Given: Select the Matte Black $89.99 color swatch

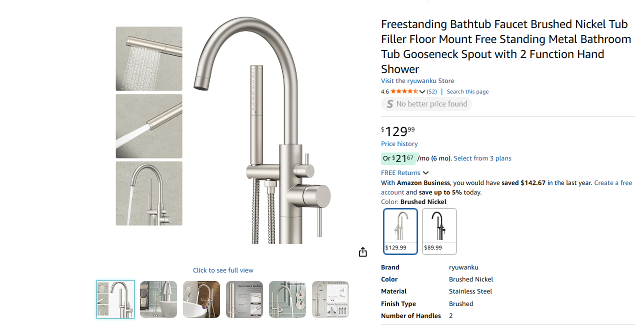Looking at the screenshot, I should point(439,231).
